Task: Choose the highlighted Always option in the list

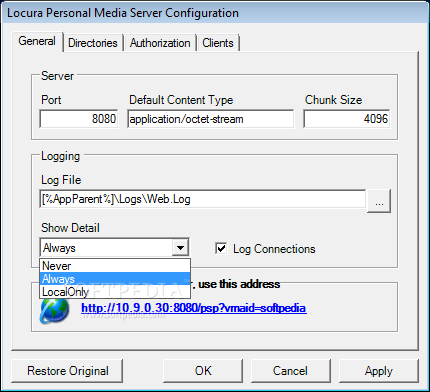Action: click(x=115, y=279)
